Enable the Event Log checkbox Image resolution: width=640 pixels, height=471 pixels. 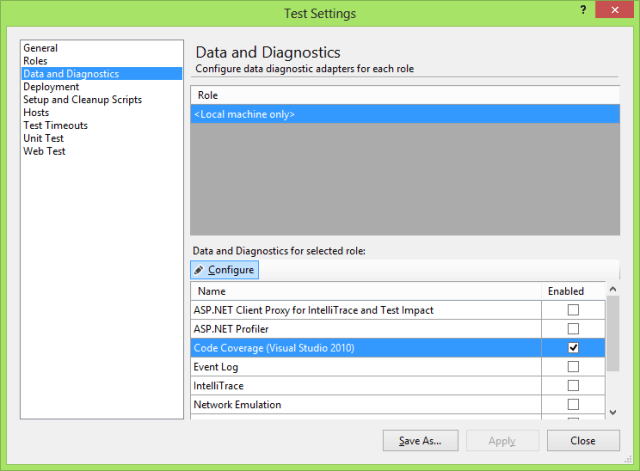[x=573, y=367]
